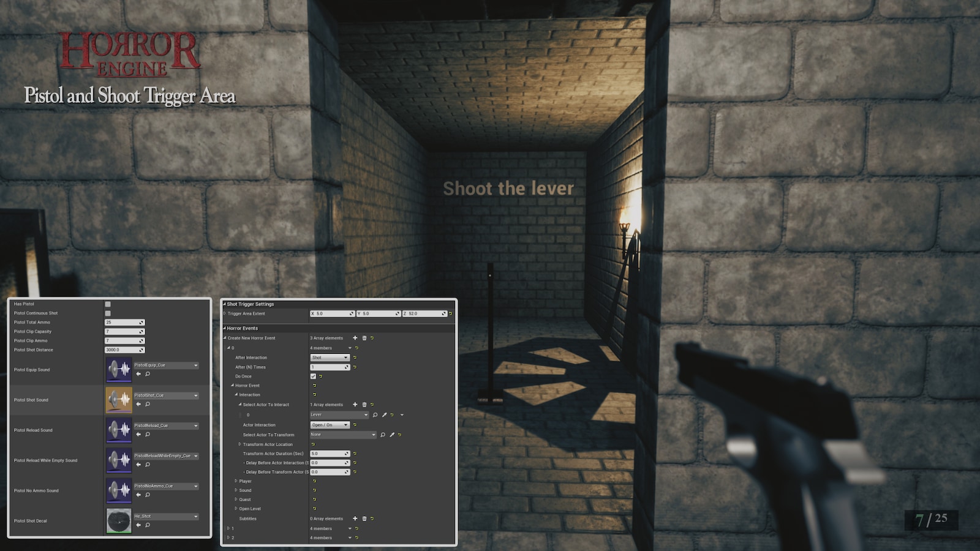This screenshot has height=551, width=980.
Task: Expand the Sound section of the Horror Event
Action: pyautogui.click(x=236, y=490)
